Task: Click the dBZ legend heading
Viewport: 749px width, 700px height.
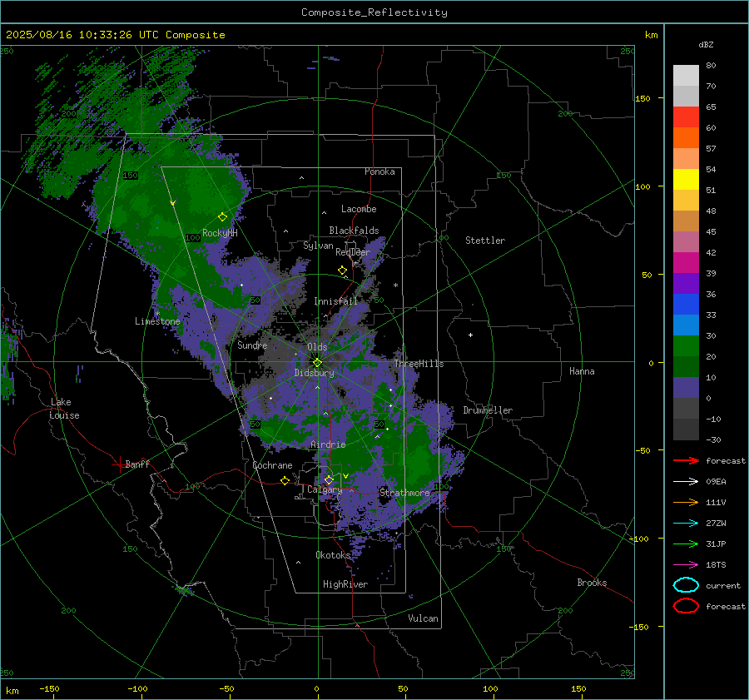Action: (x=706, y=45)
